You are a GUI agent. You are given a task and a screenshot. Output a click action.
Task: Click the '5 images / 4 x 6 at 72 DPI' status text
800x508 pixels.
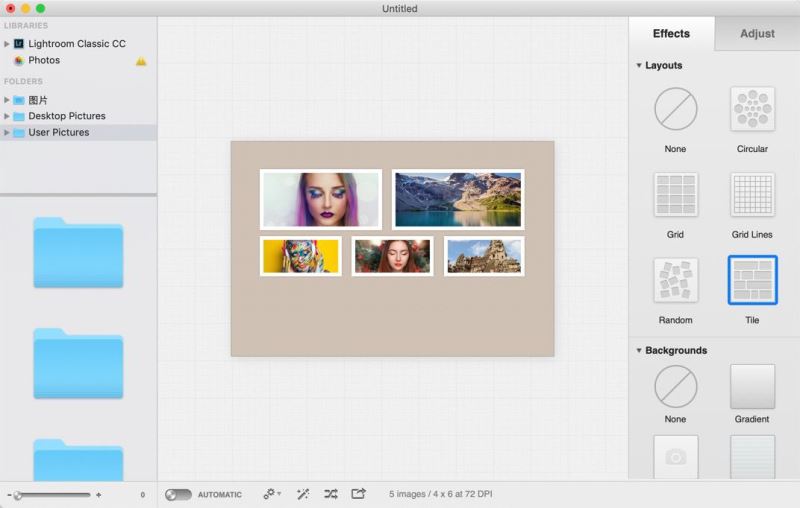[440, 494]
